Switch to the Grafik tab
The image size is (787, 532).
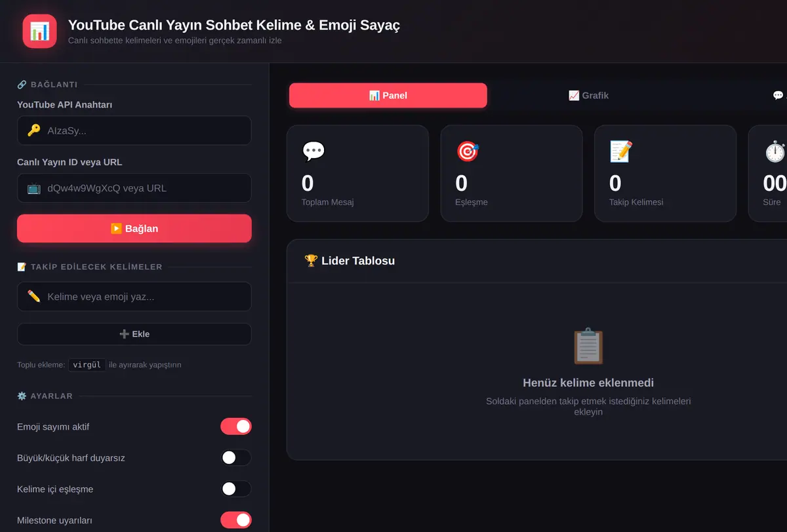pyautogui.click(x=588, y=95)
